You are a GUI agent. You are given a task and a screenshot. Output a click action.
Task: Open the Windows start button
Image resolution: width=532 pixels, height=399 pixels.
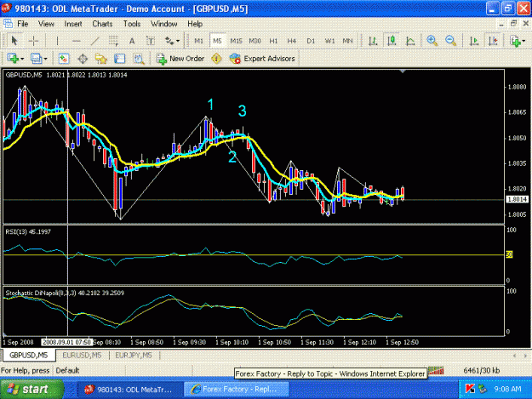(31, 389)
